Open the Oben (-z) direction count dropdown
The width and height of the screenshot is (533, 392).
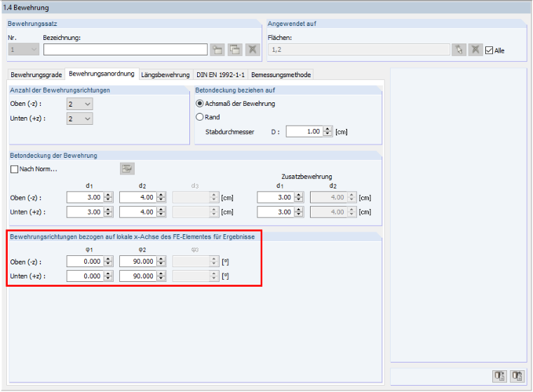(79, 104)
